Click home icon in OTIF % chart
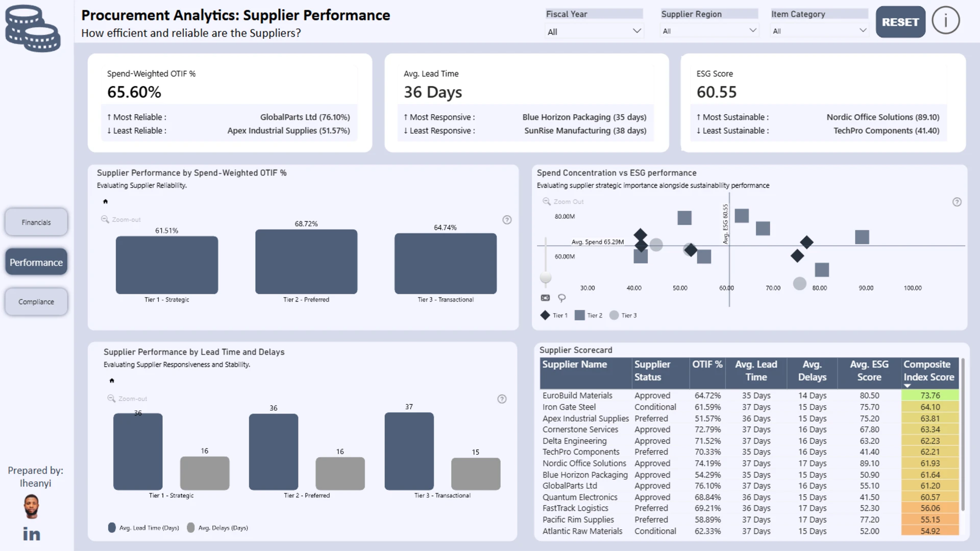 tap(106, 202)
